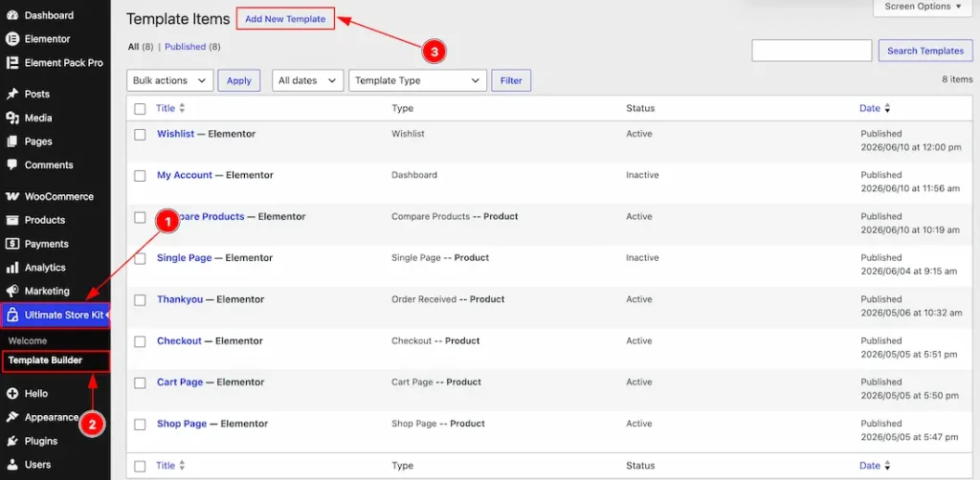
Task: Click the Analytics bar chart icon
Action: coord(11,268)
